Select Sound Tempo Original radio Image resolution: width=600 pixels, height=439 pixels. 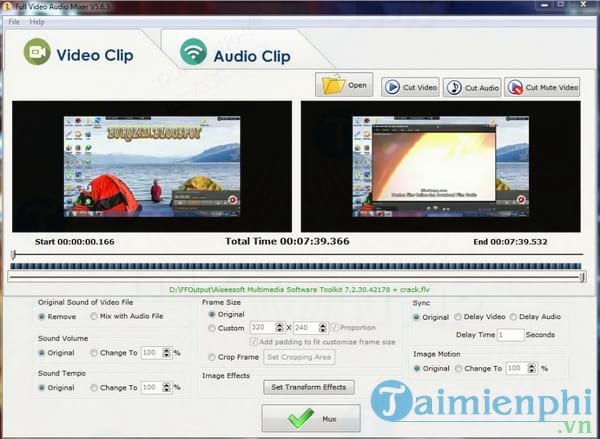(42, 388)
